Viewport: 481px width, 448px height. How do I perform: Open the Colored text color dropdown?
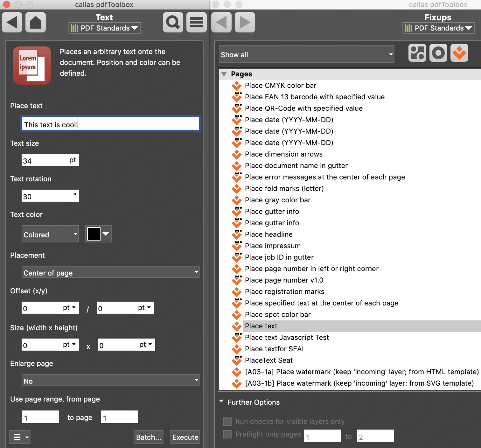pyautogui.click(x=50, y=234)
